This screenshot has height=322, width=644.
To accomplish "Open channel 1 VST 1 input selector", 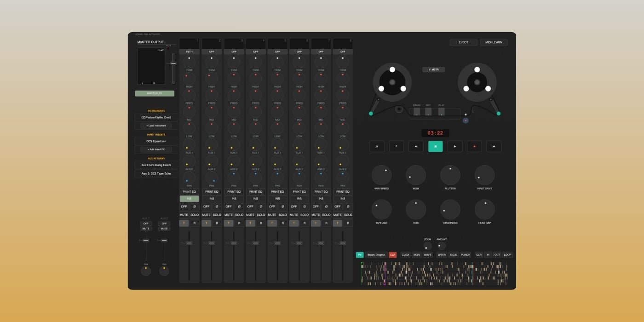I will click(189, 52).
